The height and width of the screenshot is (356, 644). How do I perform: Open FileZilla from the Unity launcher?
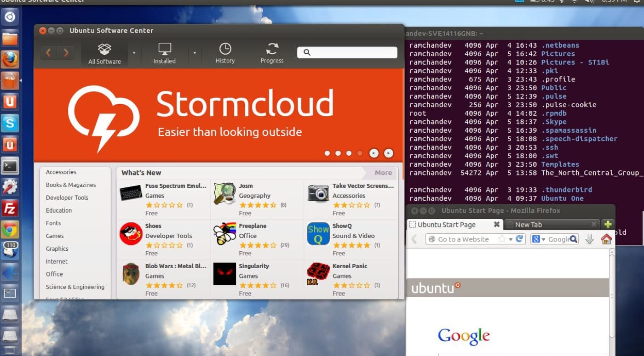pos(10,208)
